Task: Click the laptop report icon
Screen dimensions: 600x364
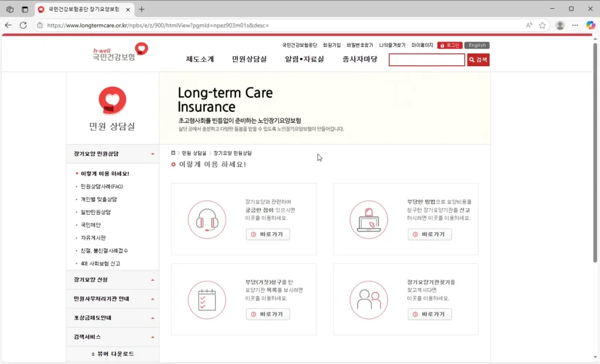Action: 369,219
